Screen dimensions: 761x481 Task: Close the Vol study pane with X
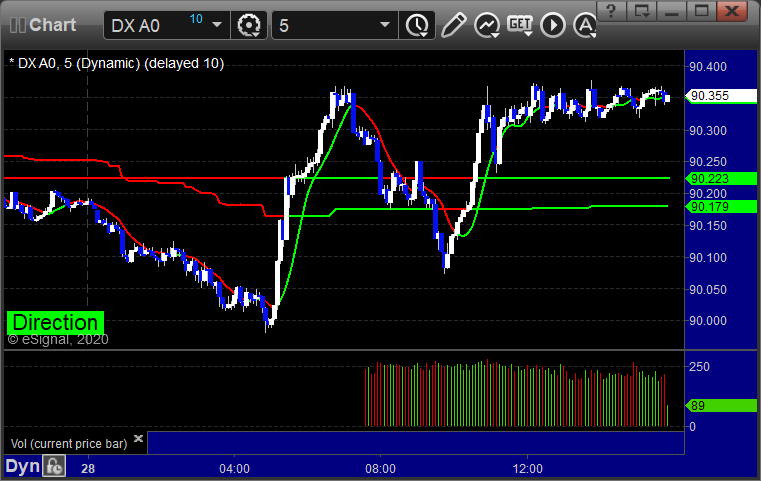coord(138,439)
